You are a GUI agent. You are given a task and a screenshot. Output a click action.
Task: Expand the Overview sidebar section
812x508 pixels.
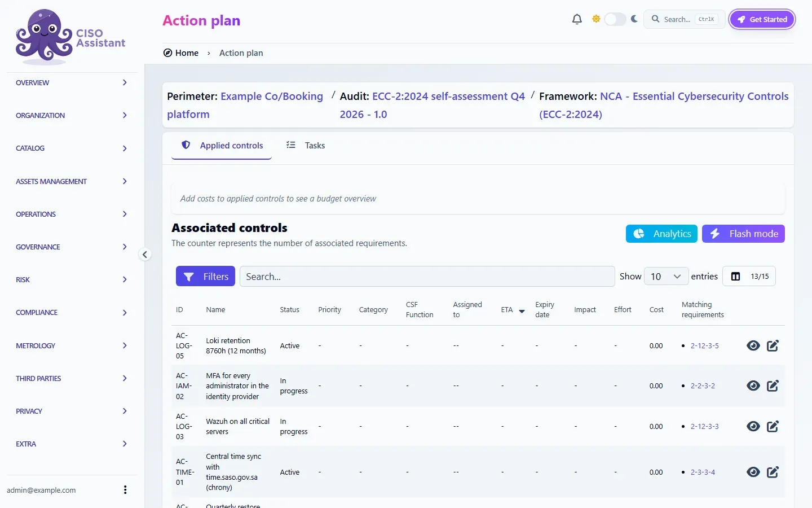pos(72,82)
